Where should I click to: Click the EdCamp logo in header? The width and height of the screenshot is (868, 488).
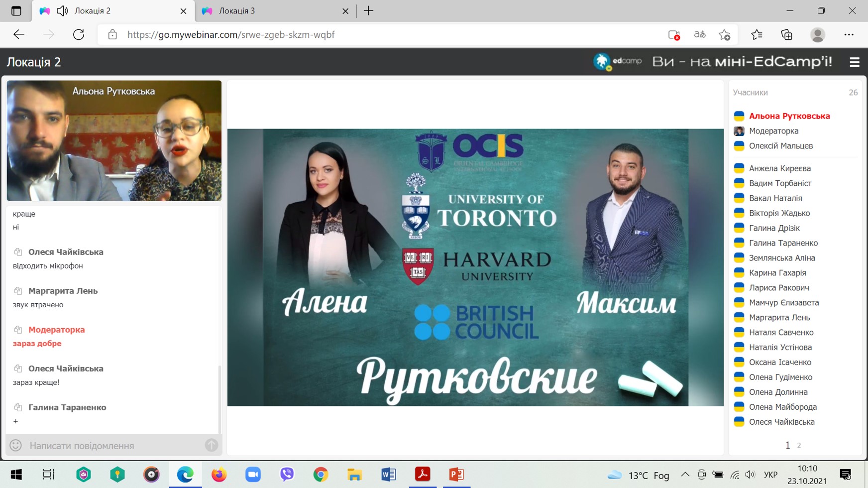(x=617, y=62)
